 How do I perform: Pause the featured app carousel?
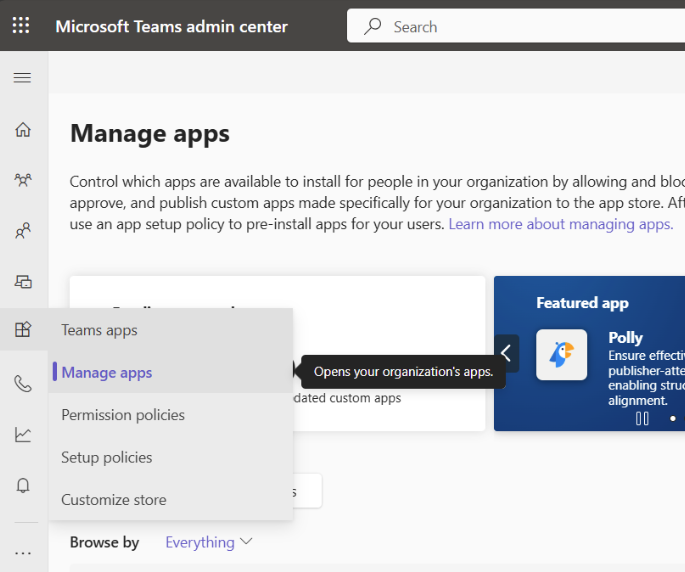pyautogui.click(x=642, y=419)
